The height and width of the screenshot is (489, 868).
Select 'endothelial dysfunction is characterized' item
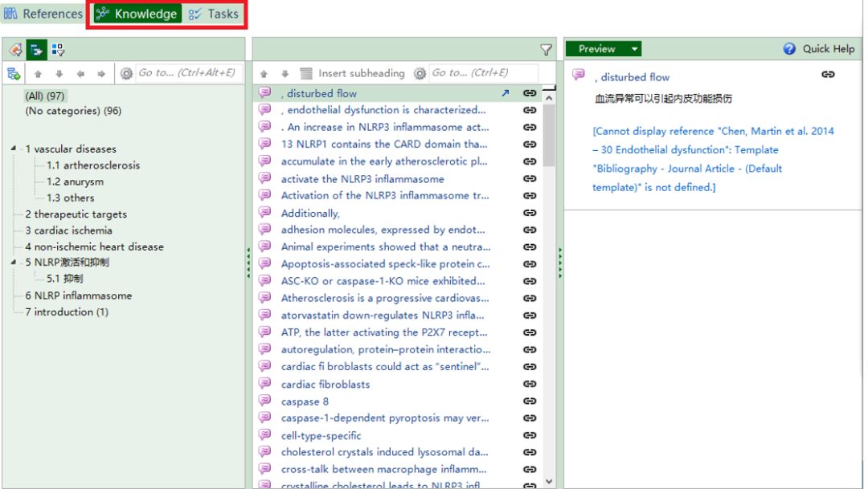[383, 110]
